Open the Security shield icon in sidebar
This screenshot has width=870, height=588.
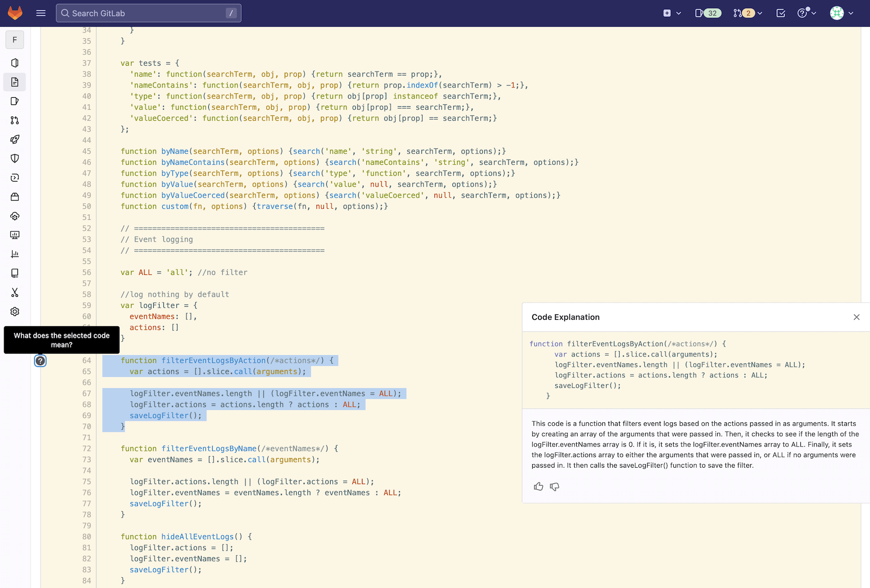click(x=14, y=158)
